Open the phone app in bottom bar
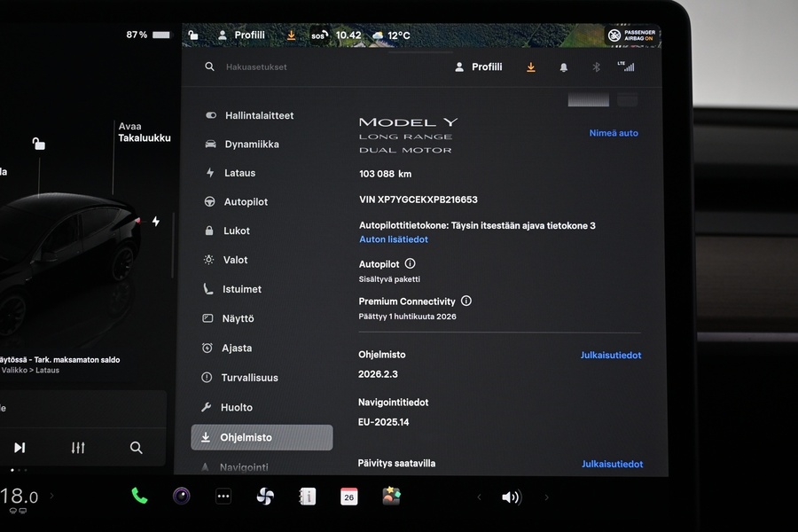 (139, 496)
